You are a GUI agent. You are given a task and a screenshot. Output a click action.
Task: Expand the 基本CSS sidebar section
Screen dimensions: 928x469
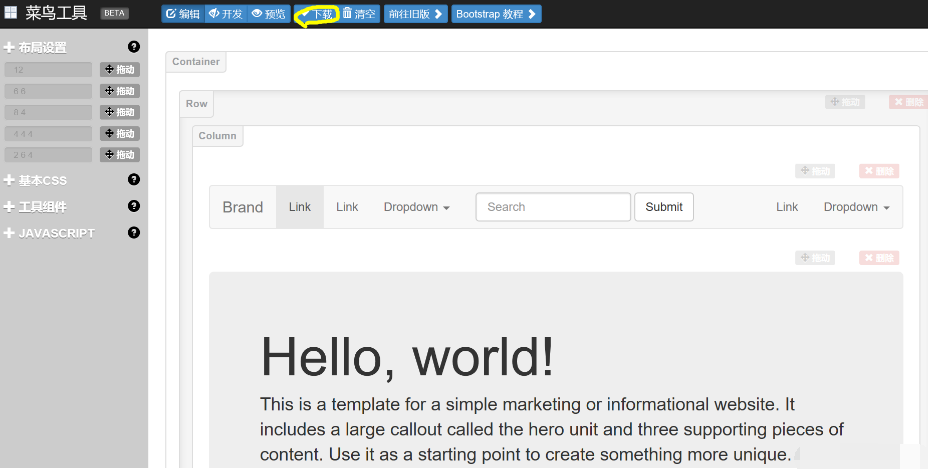point(42,181)
